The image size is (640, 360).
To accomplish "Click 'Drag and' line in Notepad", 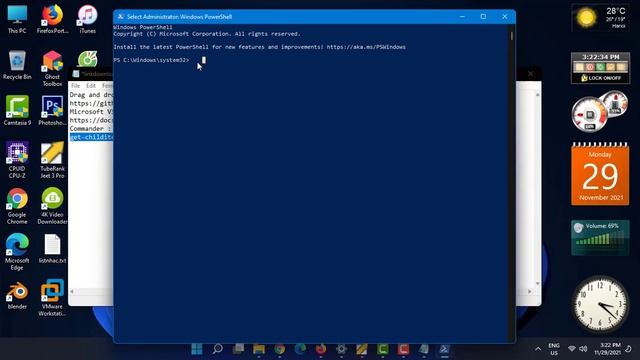I will point(91,95).
